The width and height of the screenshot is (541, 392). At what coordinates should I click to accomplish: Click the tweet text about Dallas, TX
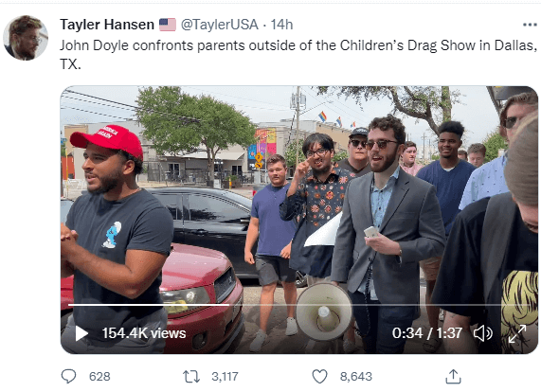(298, 55)
